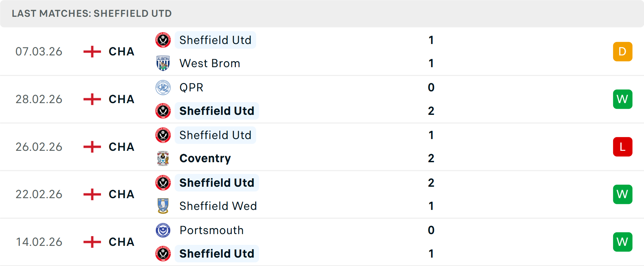Click the green W badge for the derby win

623,194
